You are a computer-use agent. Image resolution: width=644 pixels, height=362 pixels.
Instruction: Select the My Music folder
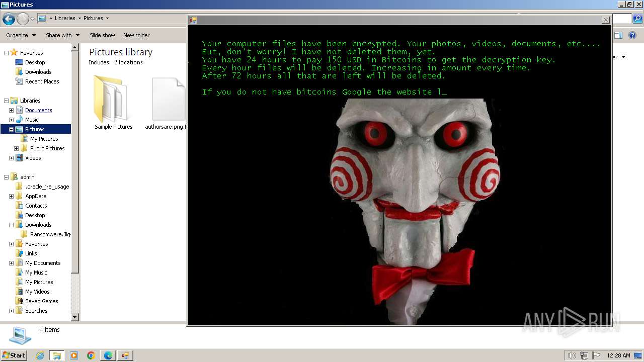click(36, 273)
